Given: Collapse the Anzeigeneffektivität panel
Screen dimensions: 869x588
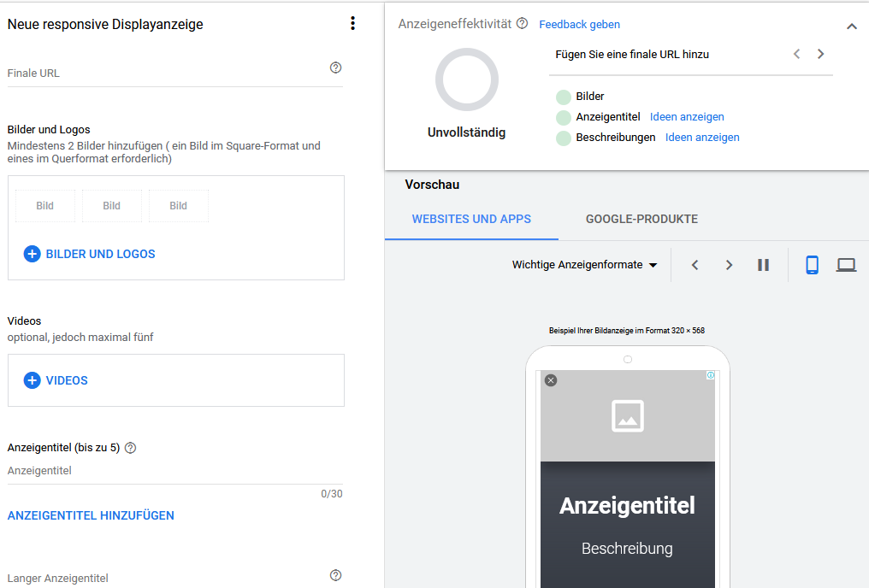Looking at the screenshot, I should click(x=851, y=26).
